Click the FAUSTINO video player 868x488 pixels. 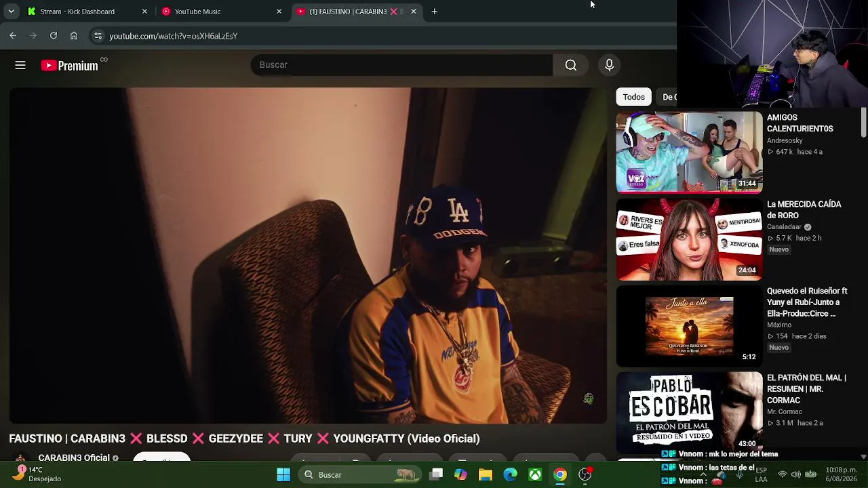click(x=308, y=256)
